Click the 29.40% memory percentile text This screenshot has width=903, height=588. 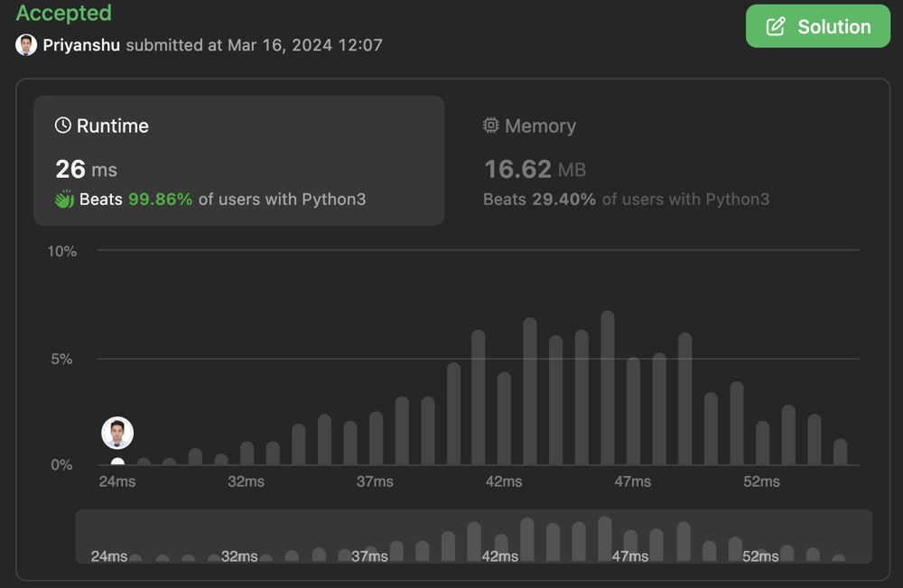tap(563, 200)
